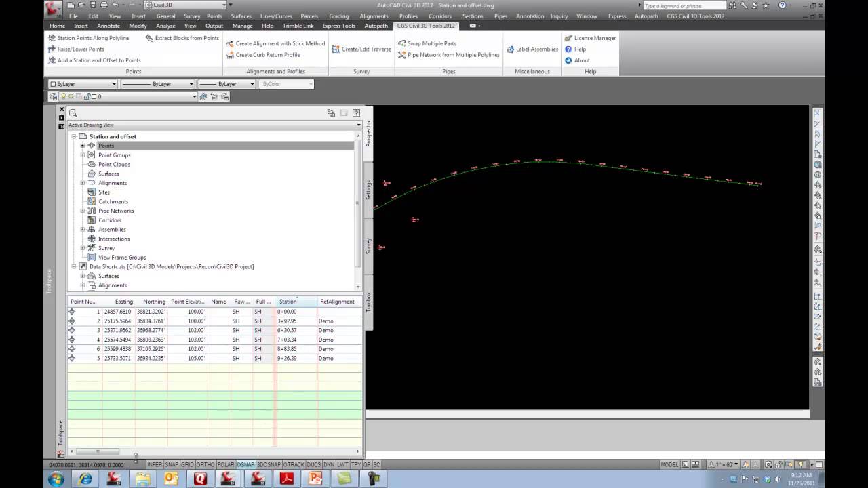Click Station Points Along Polyline tool
The height and width of the screenshot is (488, 868).
[88, 38]
